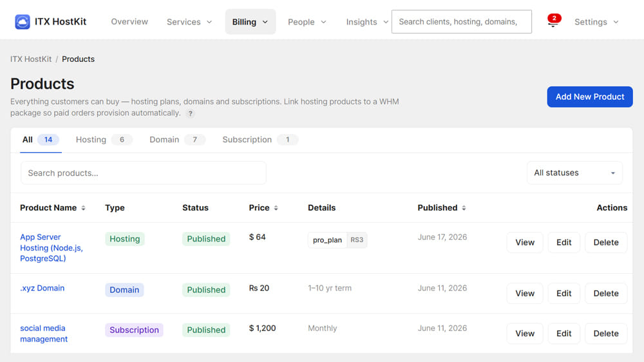Select the All products tab
The image size is (644, 362).
point(41,140)
